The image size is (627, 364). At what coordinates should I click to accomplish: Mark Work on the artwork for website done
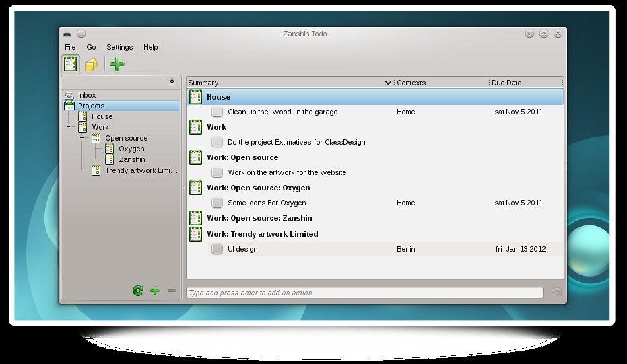(x=217, y=172)
